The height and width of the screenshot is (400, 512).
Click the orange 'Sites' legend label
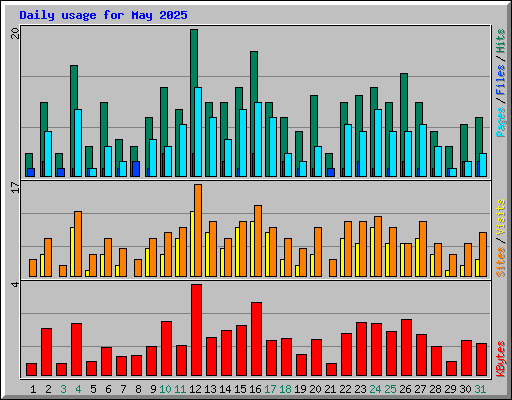pyautogui.click(x=500, y=262)
